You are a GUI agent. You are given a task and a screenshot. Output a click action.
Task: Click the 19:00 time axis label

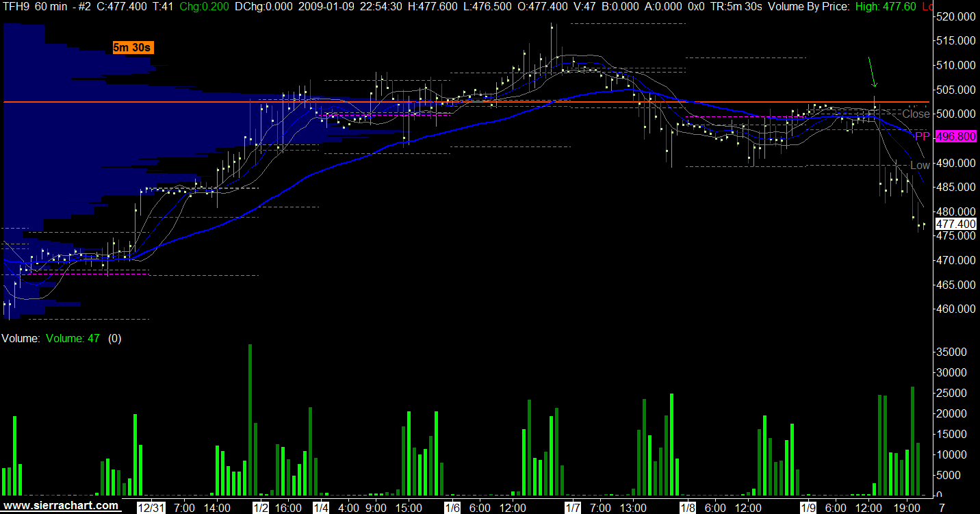click(907, 508)
